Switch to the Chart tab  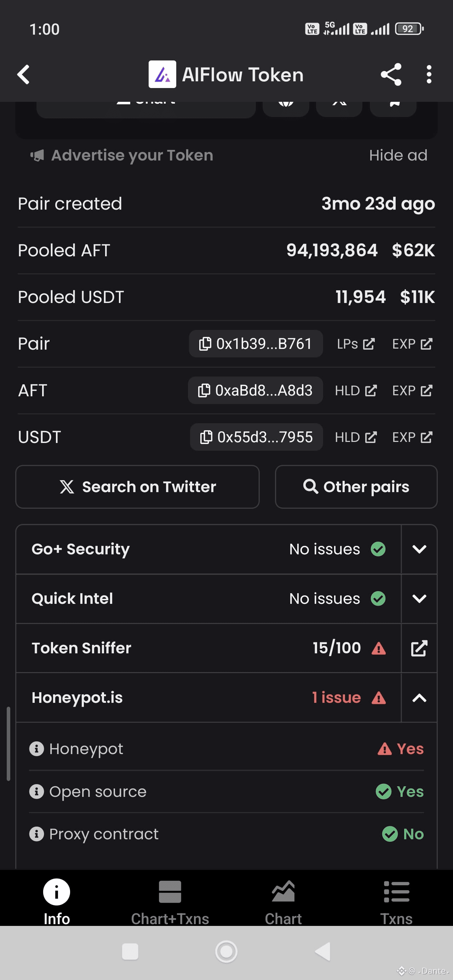coord(283,902)
